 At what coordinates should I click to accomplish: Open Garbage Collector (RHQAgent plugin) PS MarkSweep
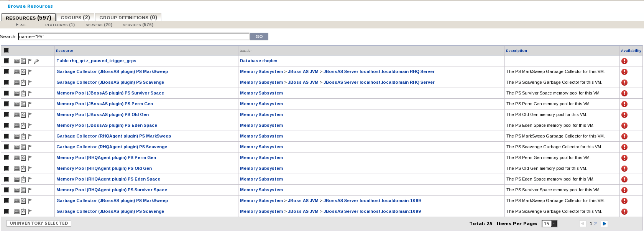[x=113, y=136]
